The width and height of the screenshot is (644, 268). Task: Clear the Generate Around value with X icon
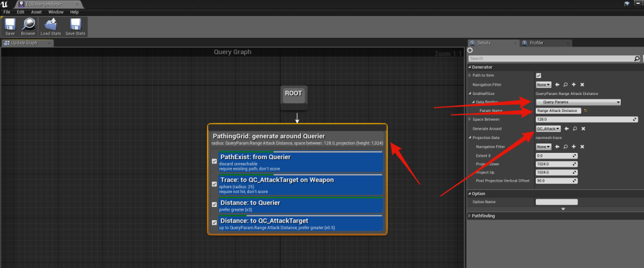582,128
